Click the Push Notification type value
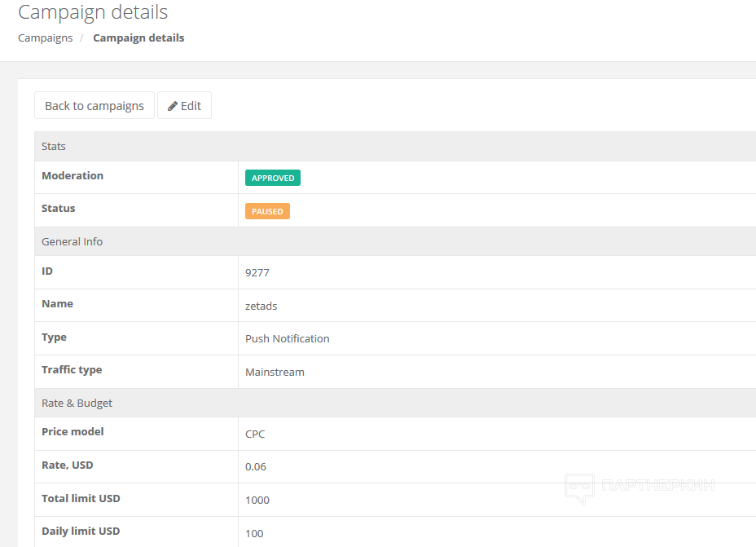 288,338
